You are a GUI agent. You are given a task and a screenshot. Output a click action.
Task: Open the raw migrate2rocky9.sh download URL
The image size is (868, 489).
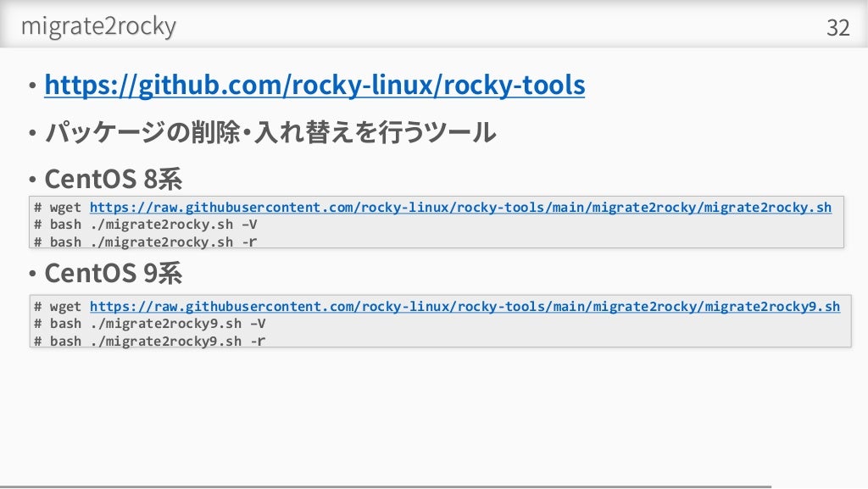tap(465, 307)
